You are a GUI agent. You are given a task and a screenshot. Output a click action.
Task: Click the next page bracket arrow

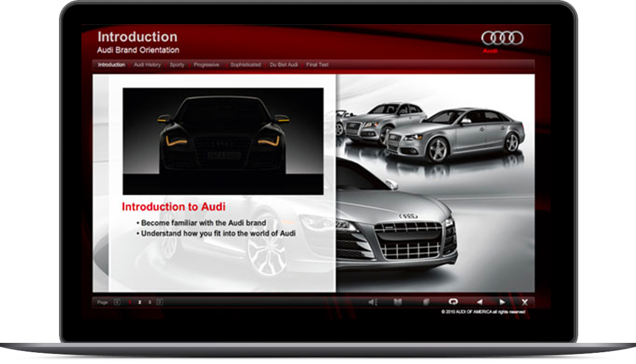click(x=160, y=303)
